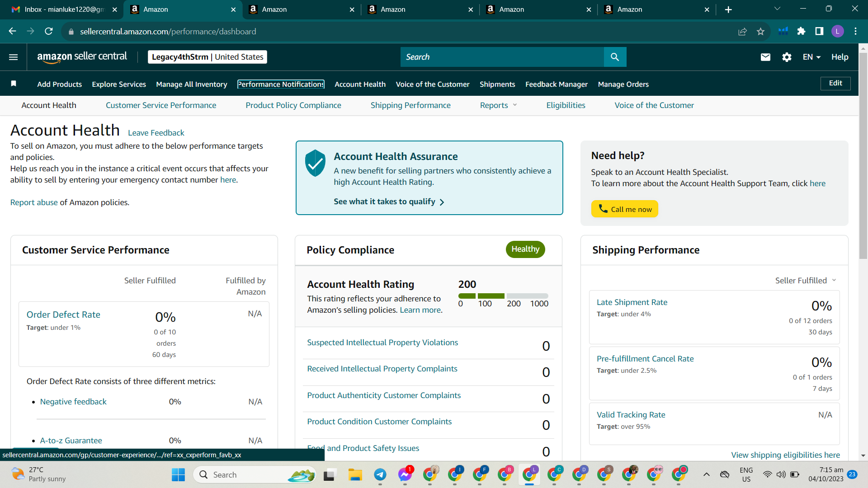Bookmark page with star icon

(x=760, y=31)
